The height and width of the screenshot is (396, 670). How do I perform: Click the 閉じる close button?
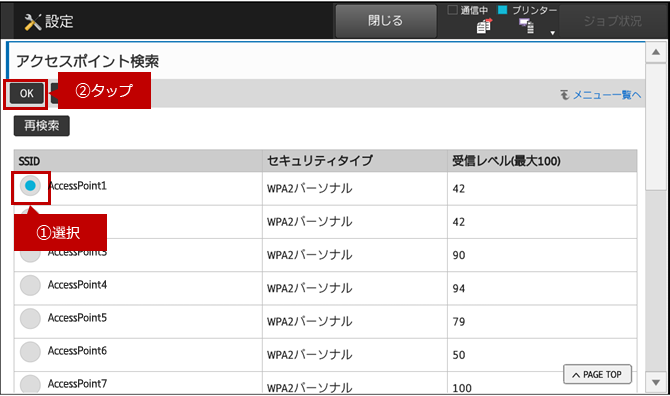pos(386,21)
